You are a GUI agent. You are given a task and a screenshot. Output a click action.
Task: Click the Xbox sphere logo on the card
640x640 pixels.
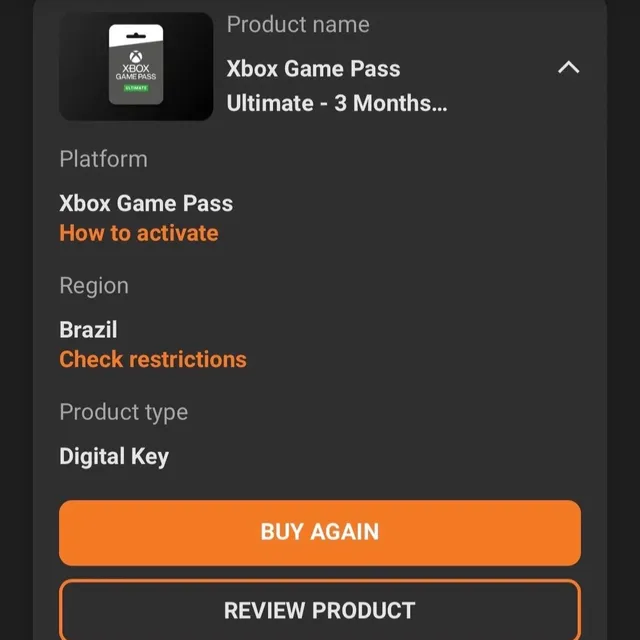[x=136, y=56]
